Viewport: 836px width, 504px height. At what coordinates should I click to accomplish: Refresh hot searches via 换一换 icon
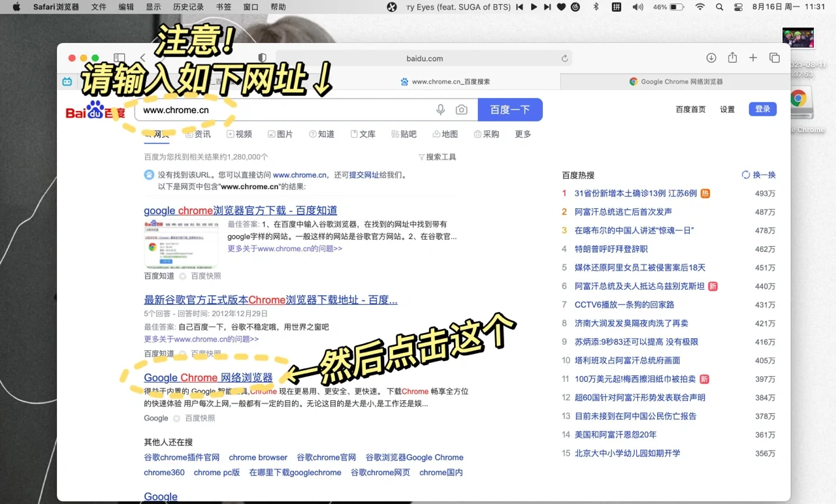(x=746, y=175)
